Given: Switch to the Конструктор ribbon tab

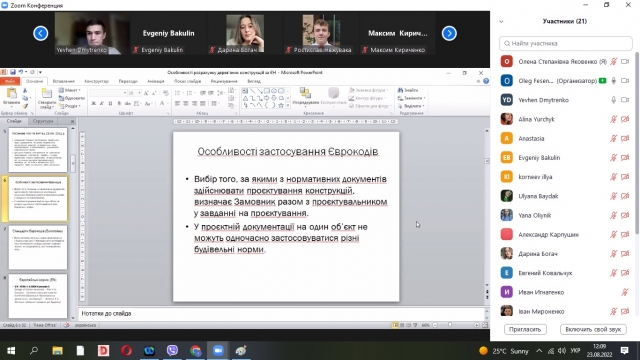Looking at the screenshot, I should (96, 81).
